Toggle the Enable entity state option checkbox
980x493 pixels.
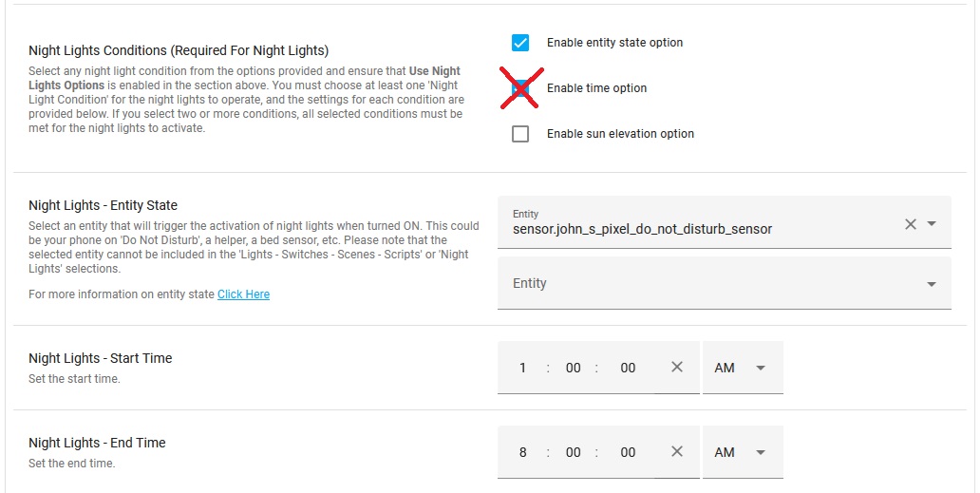[x=520, y=43]
